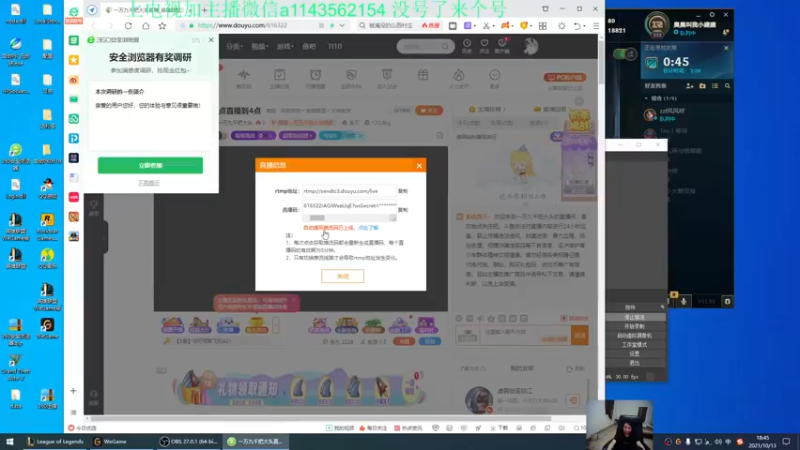Close the orange stream info dialog with X
The height and width of the screenshot is (450, 800).
tap(419, 165)
